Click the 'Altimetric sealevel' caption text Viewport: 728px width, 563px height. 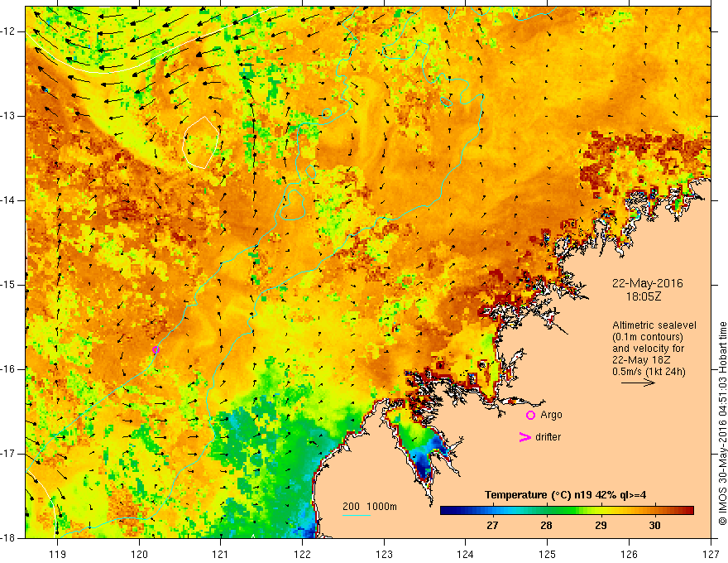(x=654, y=325)
